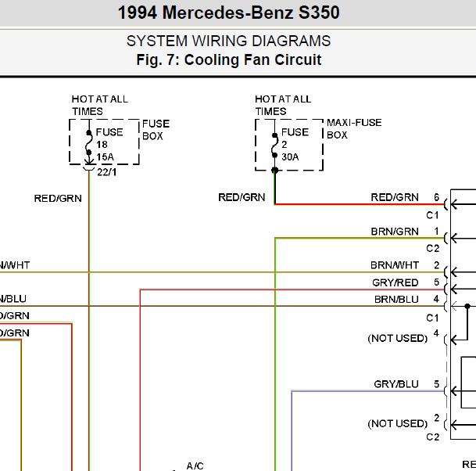The image size is (476, 471).
Task: Select the "22/1" connector label
Action: 107,172
